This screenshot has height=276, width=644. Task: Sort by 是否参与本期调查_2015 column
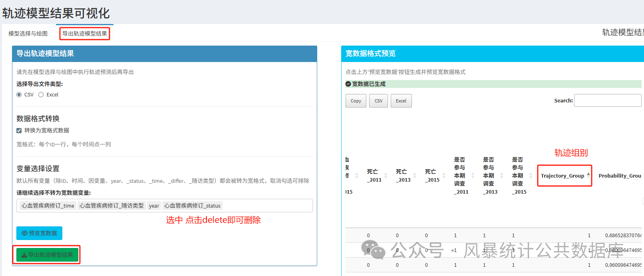(x=520, y=176)
